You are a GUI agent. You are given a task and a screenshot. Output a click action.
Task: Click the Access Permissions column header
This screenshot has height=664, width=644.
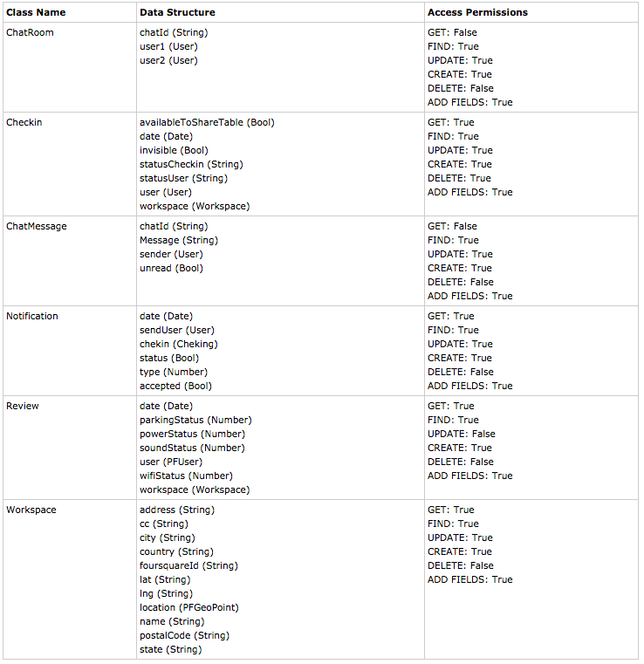(477, 12)
